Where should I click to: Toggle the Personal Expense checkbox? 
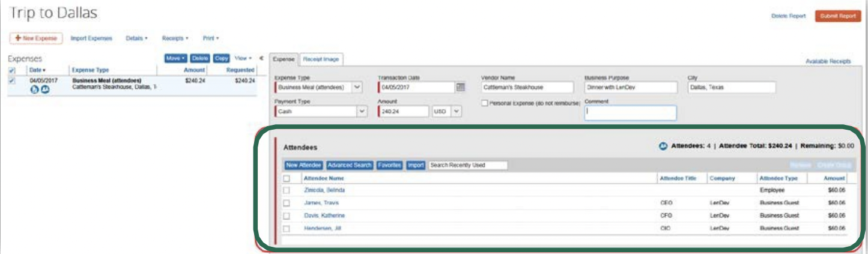click(x=485, y=103)
